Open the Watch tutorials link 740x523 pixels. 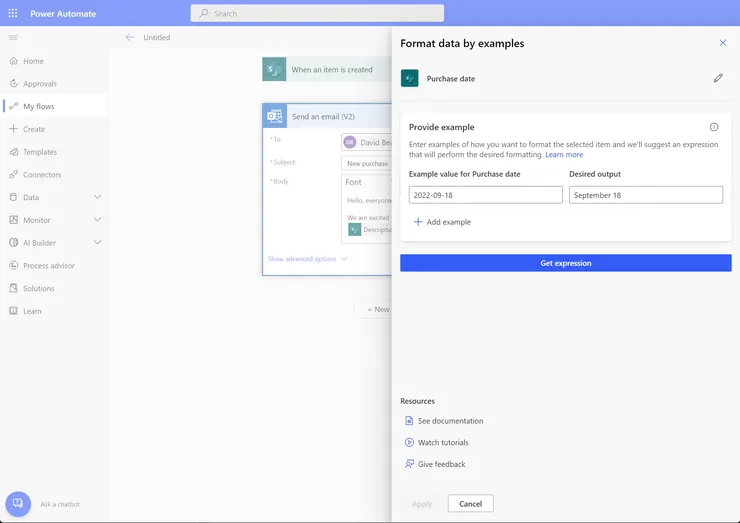pyautogui.click(x=443, y=442)
